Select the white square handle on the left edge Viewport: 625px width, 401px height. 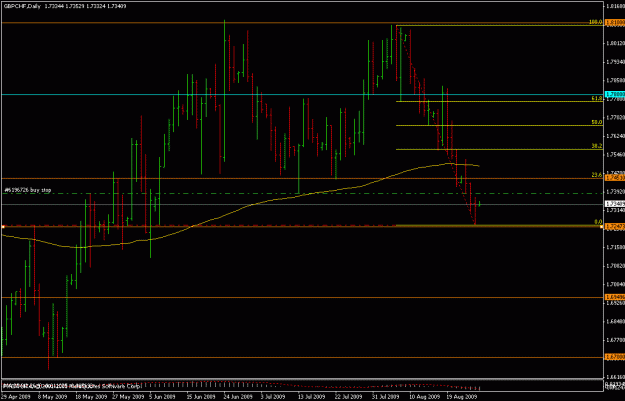pos(3,226)
